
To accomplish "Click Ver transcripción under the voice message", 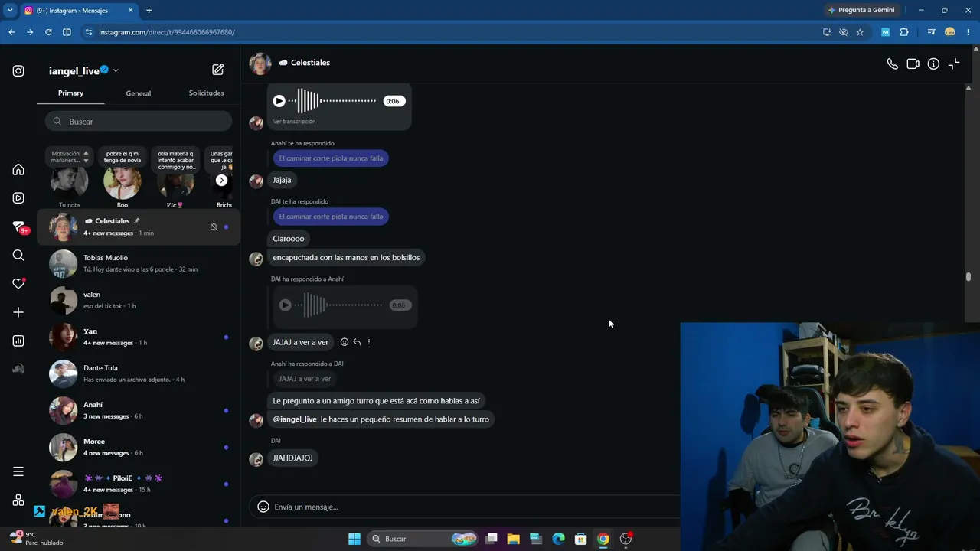I will (294, 122).
